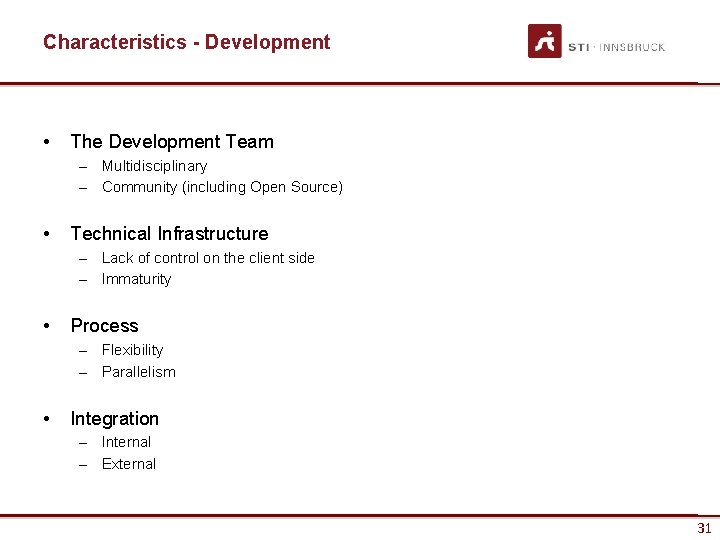Click the STI Innsbruck logo icon
The width and height of the screenshot is (720, 540).
click(x=545, y=41)
